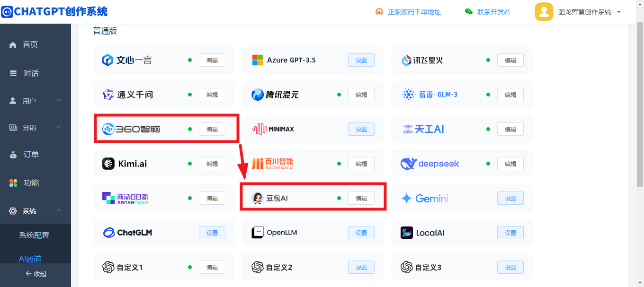Click the 对话 list icon in sidebar
Screen dimensions: 644x287
point(13,73)
